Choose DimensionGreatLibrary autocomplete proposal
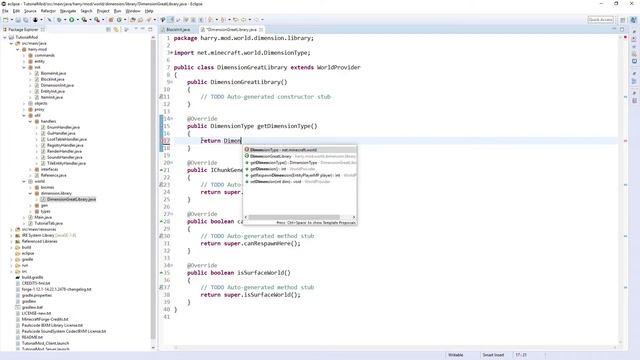This screenshot has width=640, height=360. [x=300, y=156]
